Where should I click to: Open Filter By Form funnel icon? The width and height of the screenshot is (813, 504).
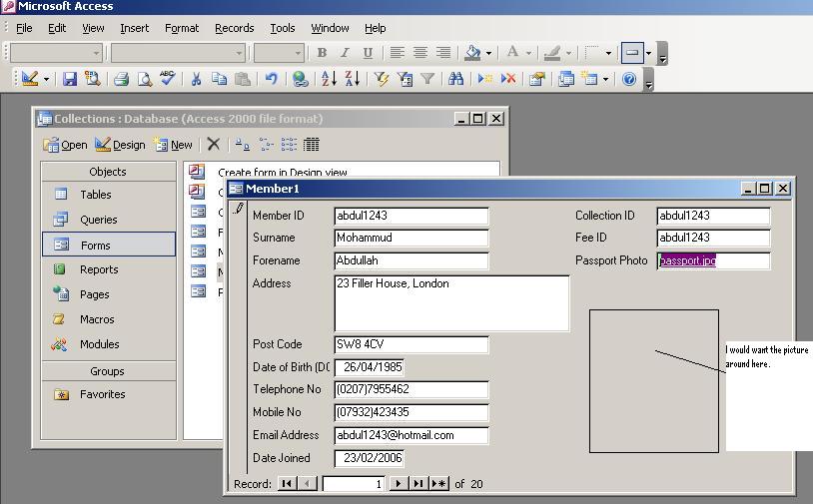405,79
